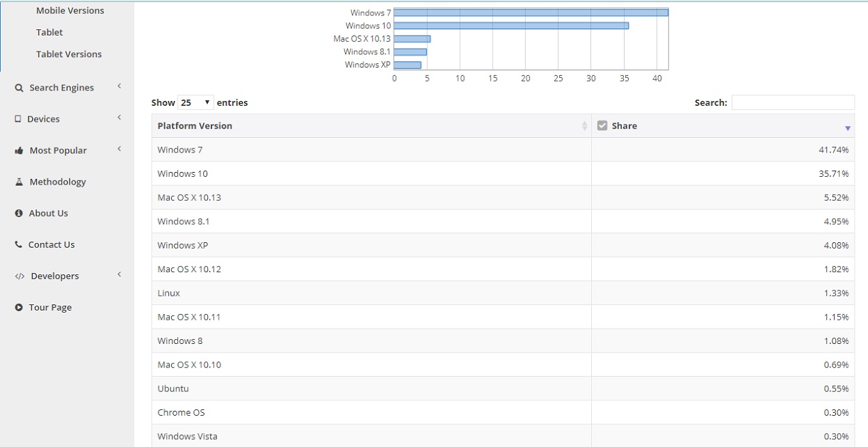Open the Developers menu item
This screenshot has width=868, height=447.
(x=55, y=276)
